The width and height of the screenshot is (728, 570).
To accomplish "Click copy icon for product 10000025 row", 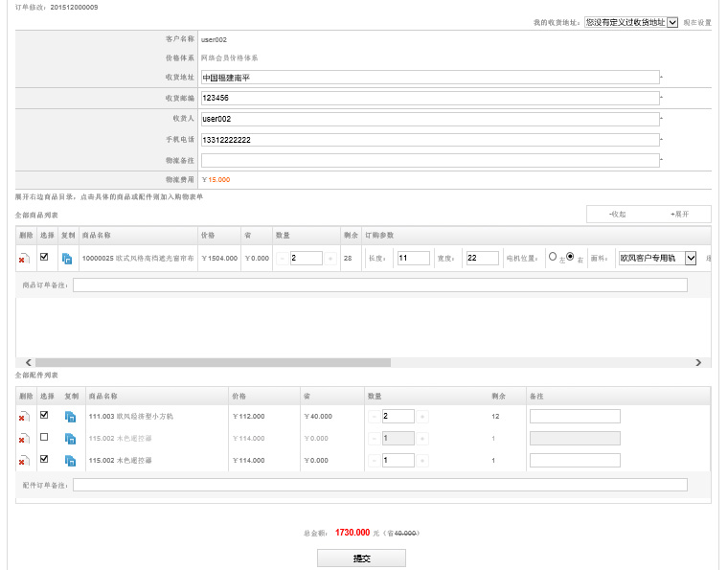I will click(67, 259).
